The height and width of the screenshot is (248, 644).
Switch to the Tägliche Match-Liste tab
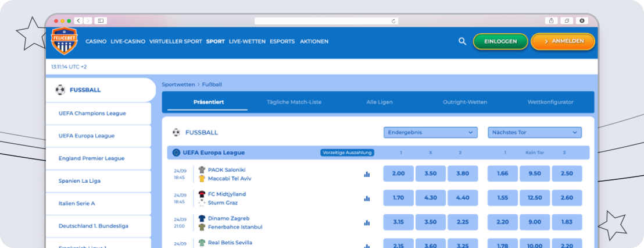pyautogui.click(x=294, y=102)
